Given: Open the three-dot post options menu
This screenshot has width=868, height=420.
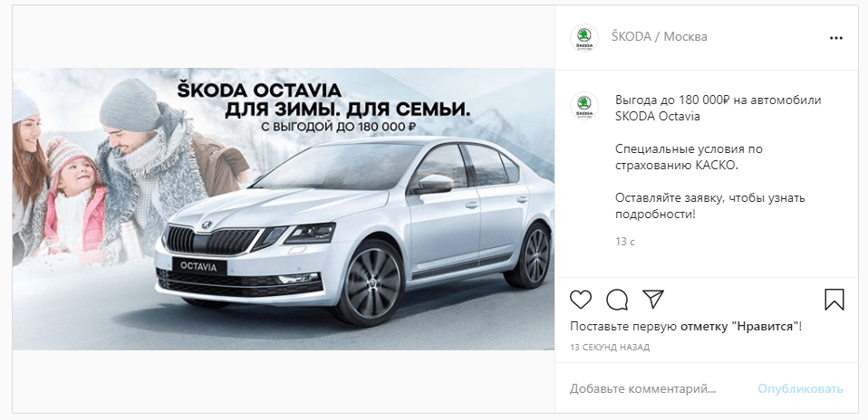Looking at the screenshot, I should 836,38.
